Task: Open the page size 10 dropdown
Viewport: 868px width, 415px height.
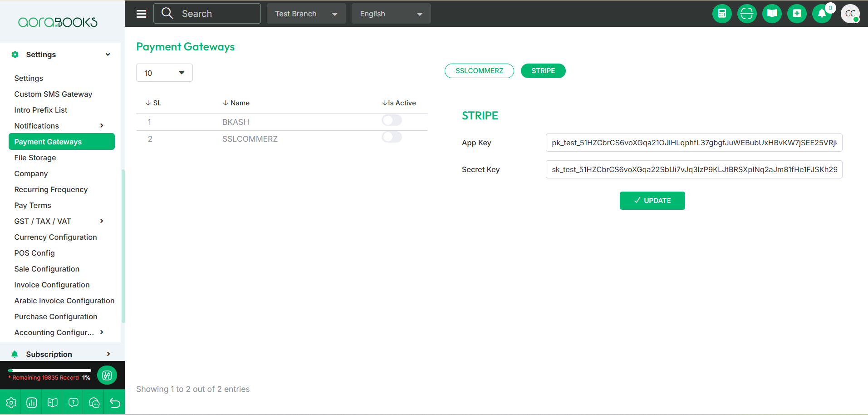Action: pos(164,73)
